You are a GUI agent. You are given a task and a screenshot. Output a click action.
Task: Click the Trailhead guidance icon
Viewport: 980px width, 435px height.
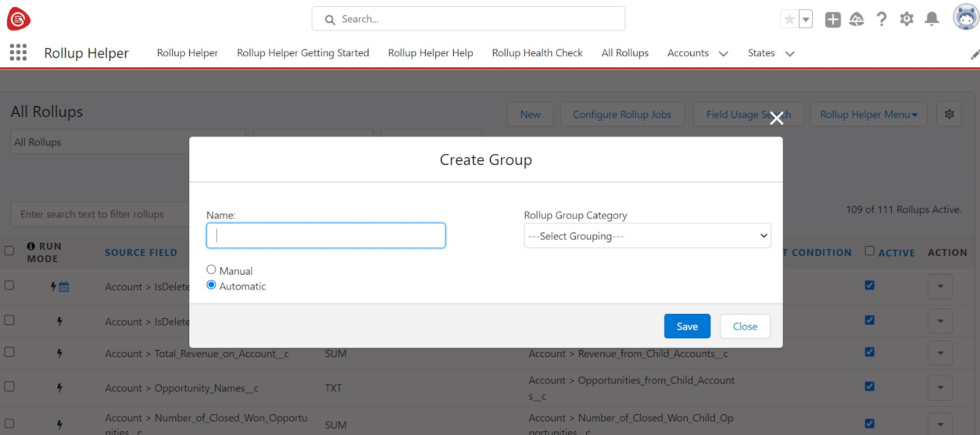point(856,20)
